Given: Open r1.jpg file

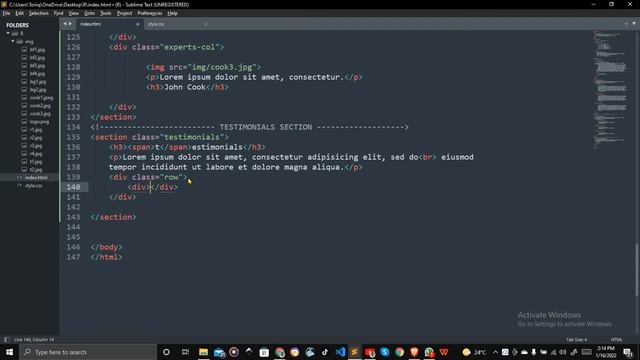Looking at the screenshot, I should tap(36, 130).
